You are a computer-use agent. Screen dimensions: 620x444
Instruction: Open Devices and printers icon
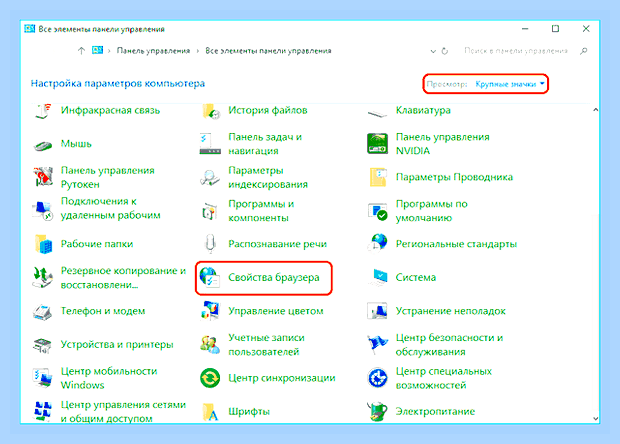(x=43, y=345)
